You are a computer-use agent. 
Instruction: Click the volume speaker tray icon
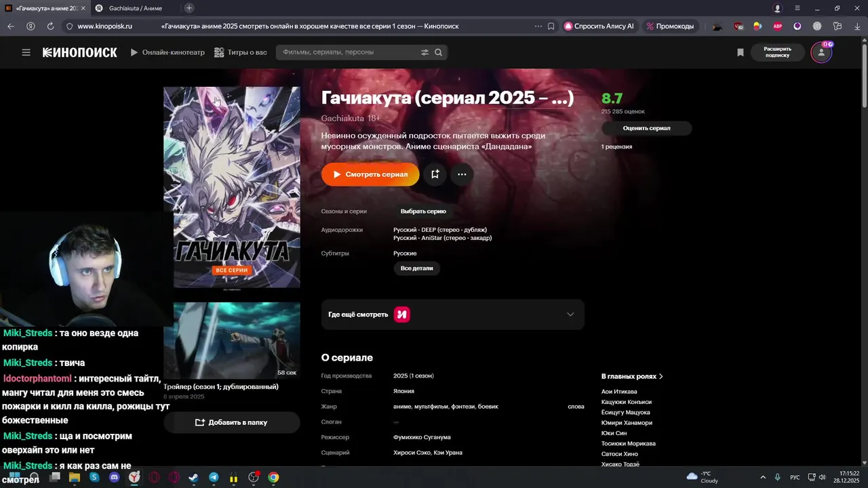823,477
